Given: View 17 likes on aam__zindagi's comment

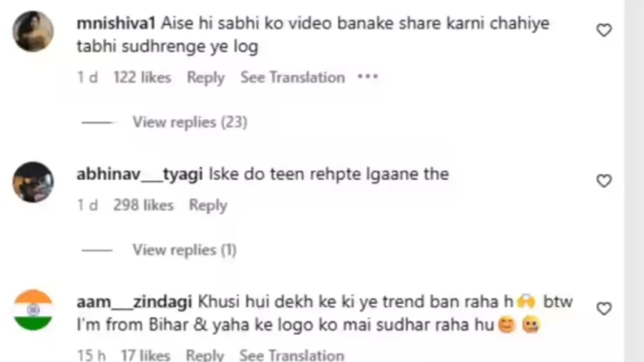Looking at the screenshot, I should coord(145,355).
